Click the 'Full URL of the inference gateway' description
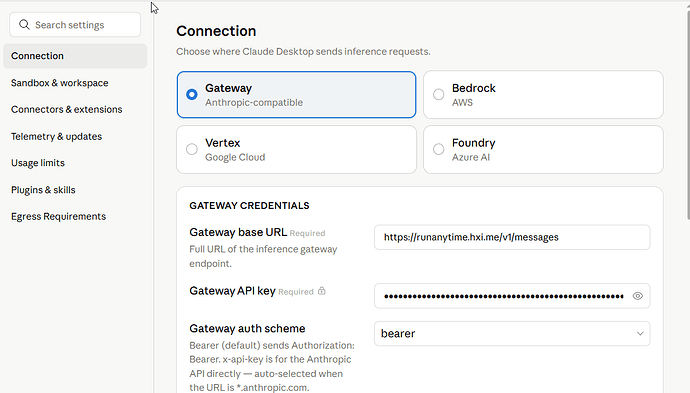690x393 pixels. tap(263, 256)
